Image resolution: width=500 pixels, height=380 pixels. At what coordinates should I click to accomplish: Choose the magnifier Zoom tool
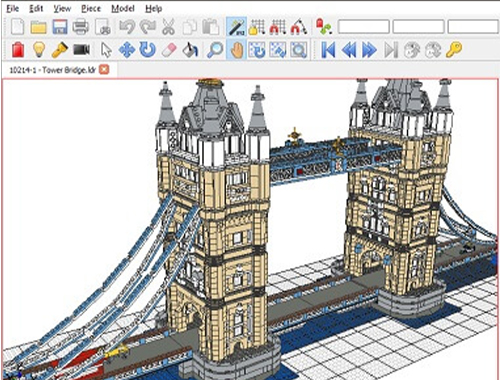point(215,50)
